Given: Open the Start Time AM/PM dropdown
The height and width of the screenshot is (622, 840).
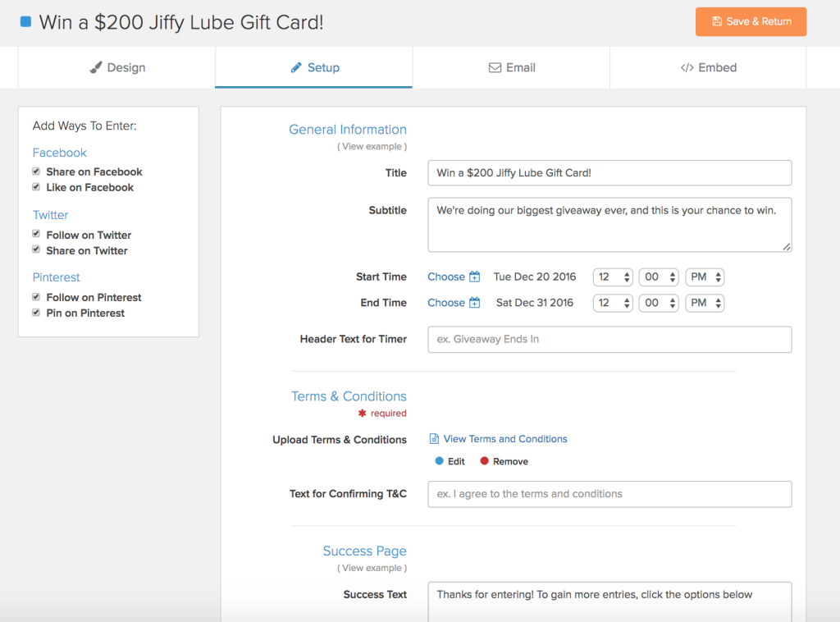Looking at the screenshot, I should 705,277.
